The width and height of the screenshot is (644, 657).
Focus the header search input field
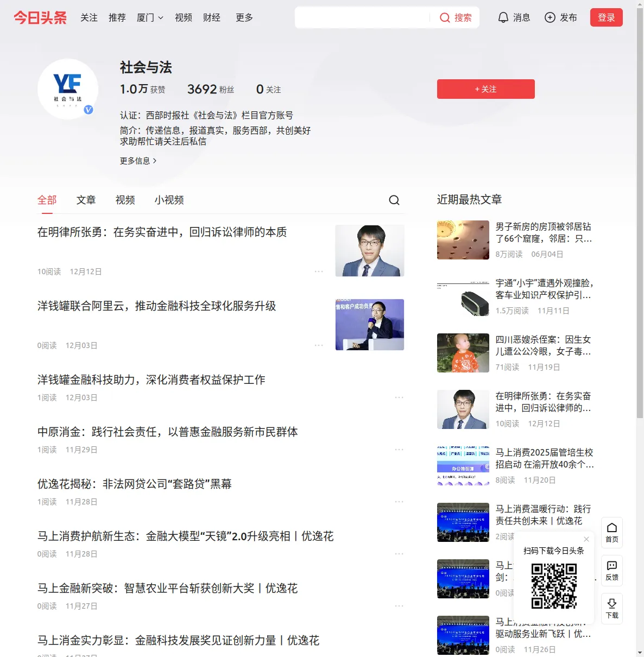pyautogui.click(x=363, y=17)
